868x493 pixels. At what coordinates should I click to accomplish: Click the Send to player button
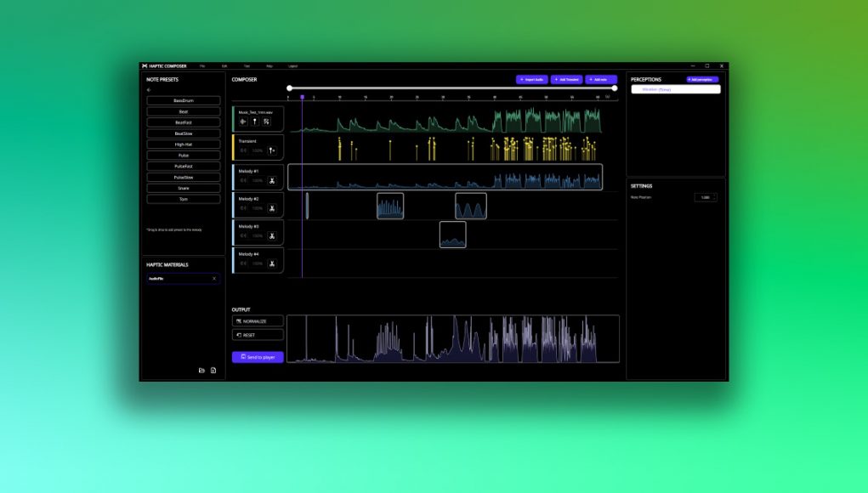coord(258,357)
